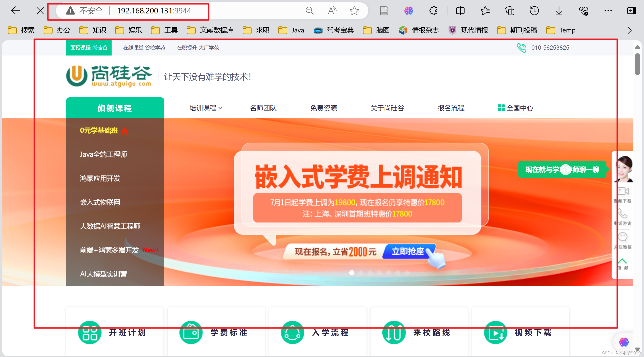The height and width of the screenshot is (357, 644).
Task: Open 全国中心 navigation item
Action: (x=515, y=108)
